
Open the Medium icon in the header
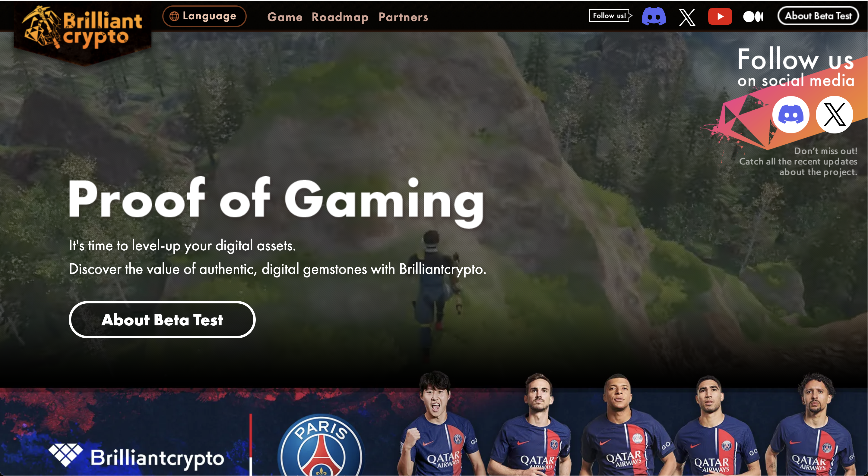click(753, 17)
